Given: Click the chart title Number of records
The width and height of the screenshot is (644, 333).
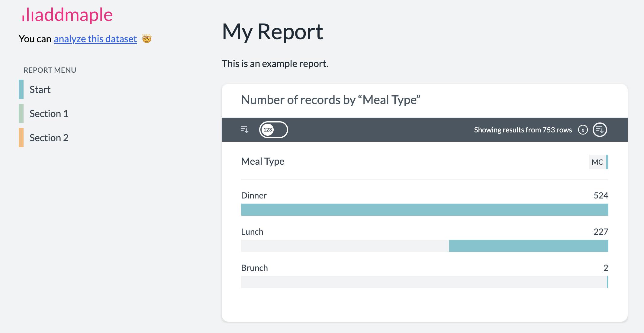Looking at the screenshot, I should (330, 100).
